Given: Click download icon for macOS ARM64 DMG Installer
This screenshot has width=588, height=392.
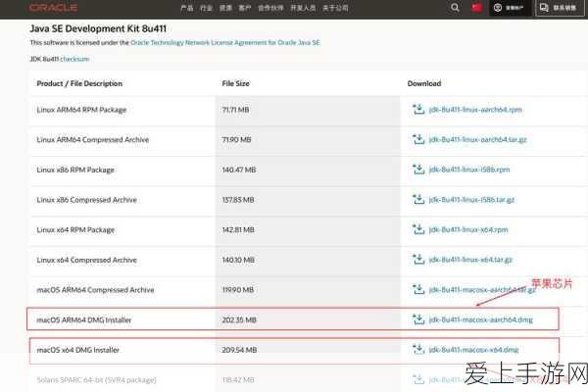Looking at the screenshot, I should (x=418, y=319).
